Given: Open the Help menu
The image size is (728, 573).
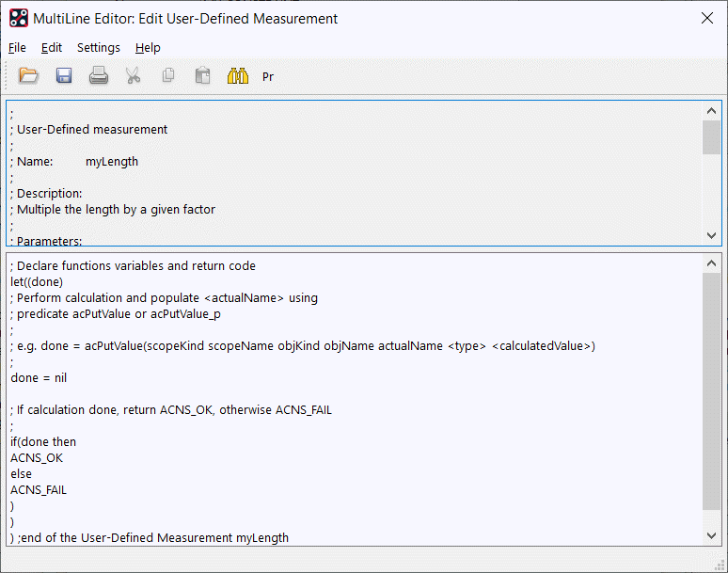Looking at the screenshot, I should (148, 47).
